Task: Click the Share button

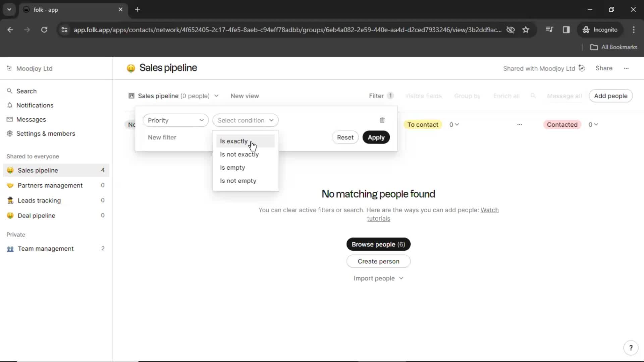Action: point(604,68)
